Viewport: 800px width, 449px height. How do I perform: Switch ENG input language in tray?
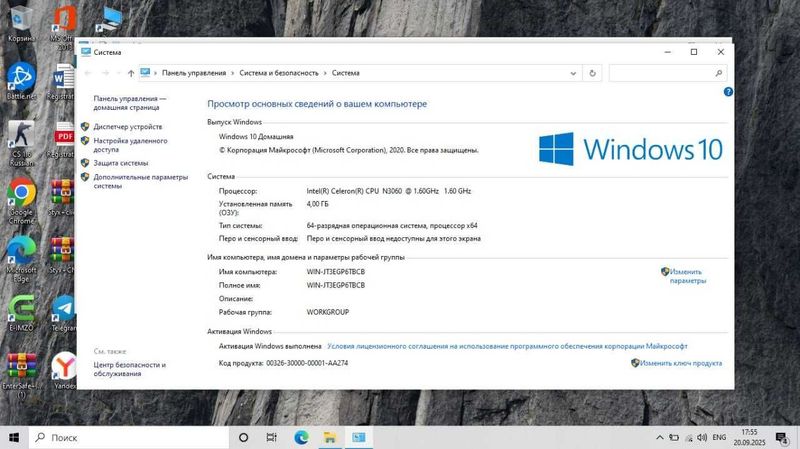pyautogui.click(x=719, y=438)
